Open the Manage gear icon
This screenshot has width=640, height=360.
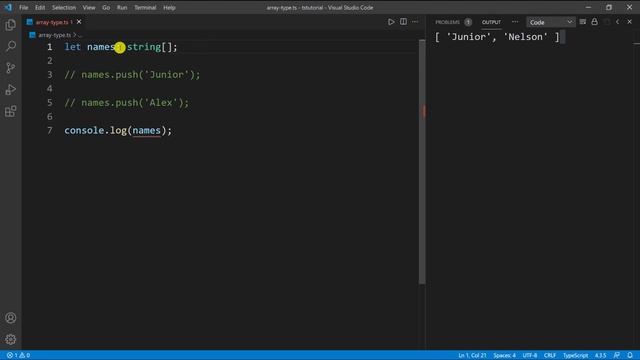pyautogui.click(x=11, y=339)
